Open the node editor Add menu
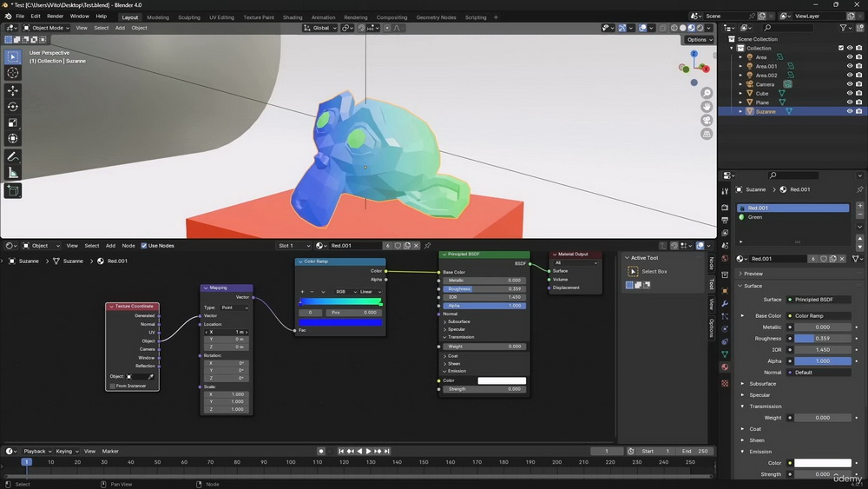 pyautogui.click(x=111, y=246)
